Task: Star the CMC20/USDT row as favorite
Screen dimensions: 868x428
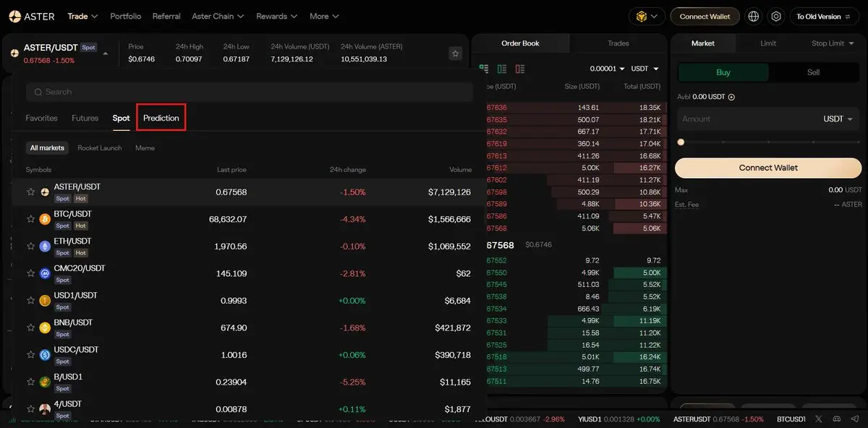Action: 31,273
